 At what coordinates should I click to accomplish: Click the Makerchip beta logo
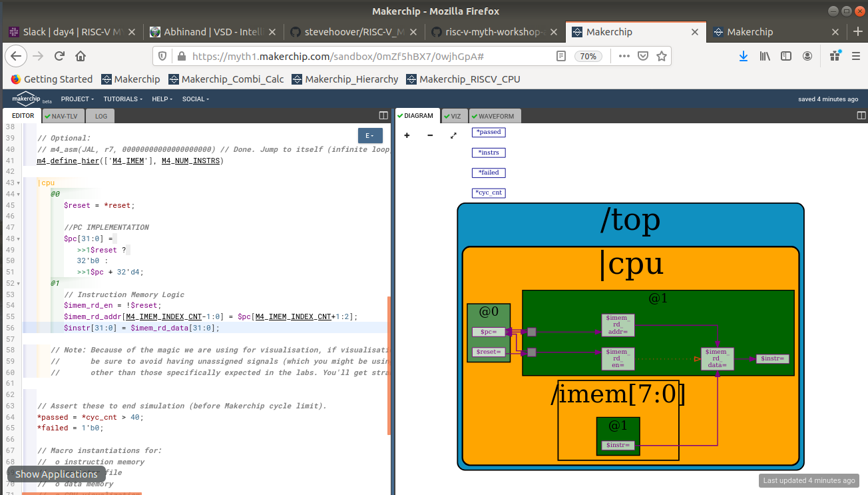pyautogui.click(x=31, y=99)
